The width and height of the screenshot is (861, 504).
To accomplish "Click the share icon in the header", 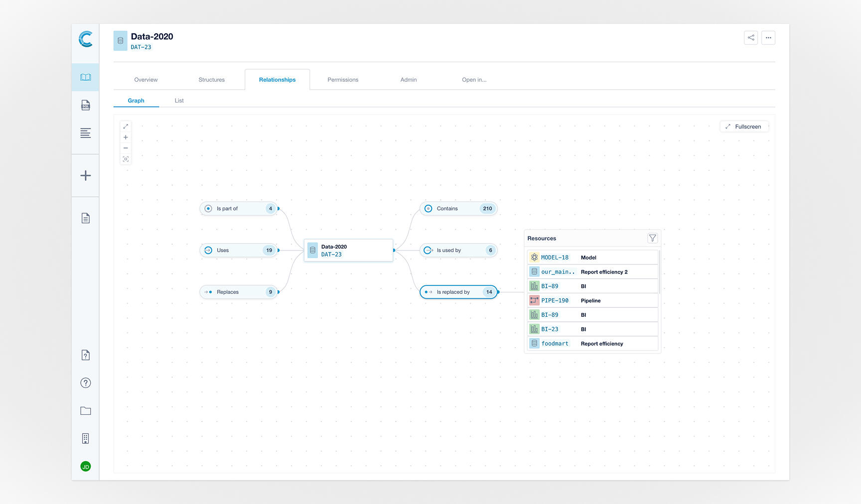I will point(750,38).
